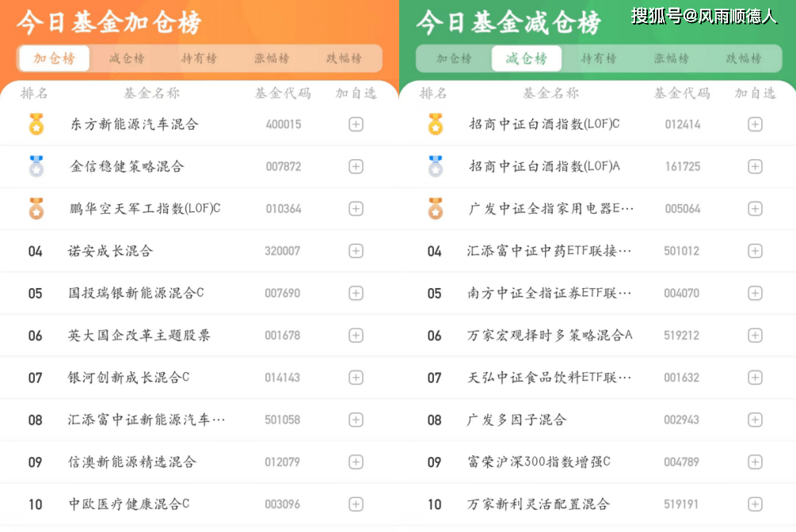Add 招商中证白酒指数(LOF)A to watchlist
The width and height of the screenshot is (796, 532).
coord(755,166)
